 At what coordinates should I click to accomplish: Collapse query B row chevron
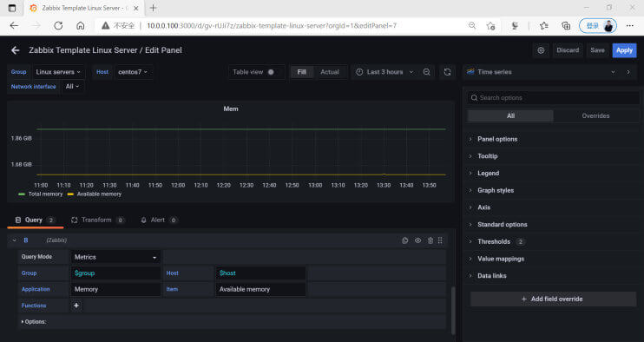tap(15, 240)
